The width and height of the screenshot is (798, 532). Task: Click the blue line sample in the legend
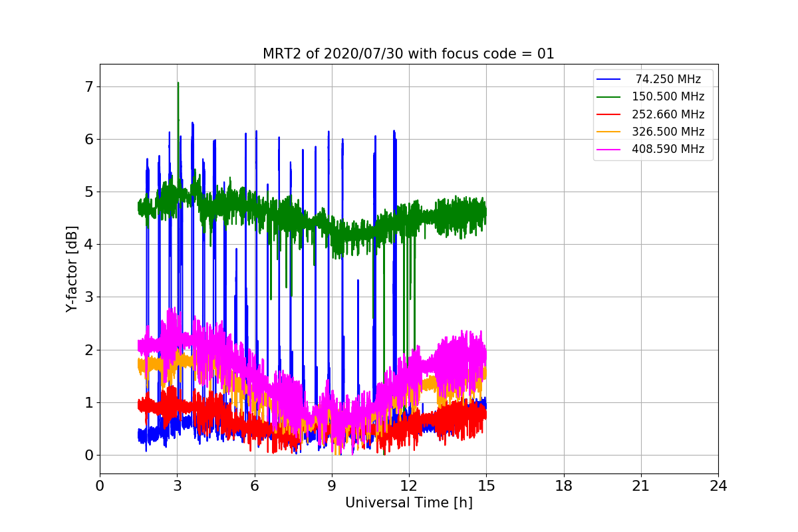click(609, 80)
